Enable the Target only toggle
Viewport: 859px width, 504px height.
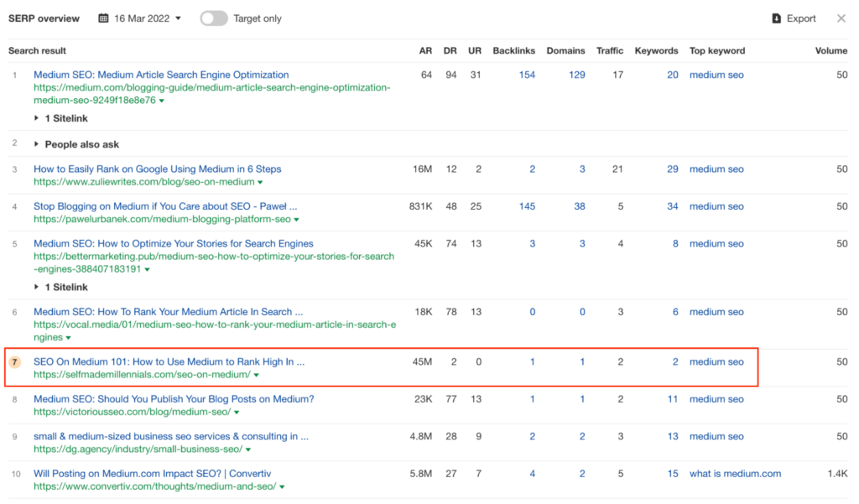coord(213,18)
